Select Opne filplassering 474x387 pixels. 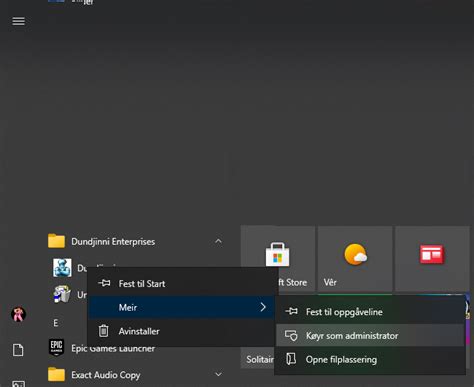coord(370,360)
